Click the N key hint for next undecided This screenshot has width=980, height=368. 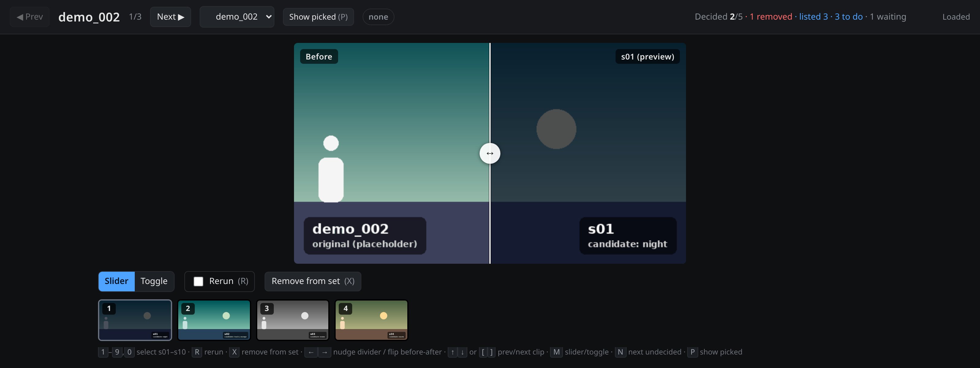pyautogui.click(x=620, y=352)
